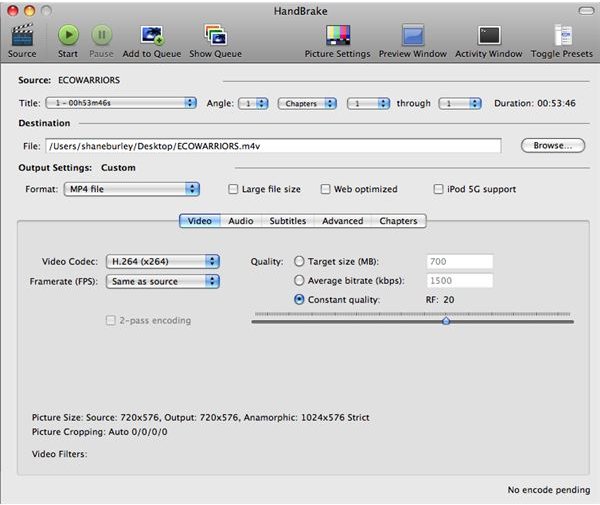The width and height of the screenshot is (600, 505).
Task: Click the destination File path field
Action: (273, 146)
